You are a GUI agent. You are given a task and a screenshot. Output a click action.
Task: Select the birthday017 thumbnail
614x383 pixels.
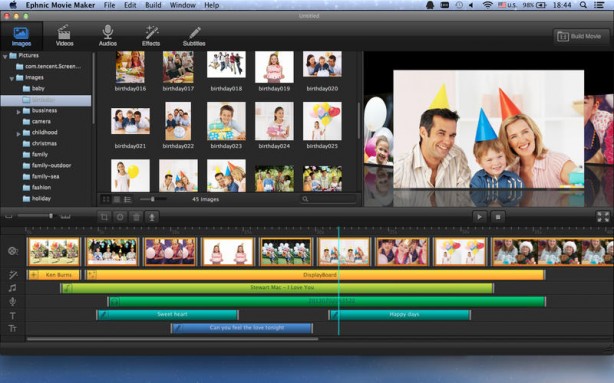click(x=178, y=67)
